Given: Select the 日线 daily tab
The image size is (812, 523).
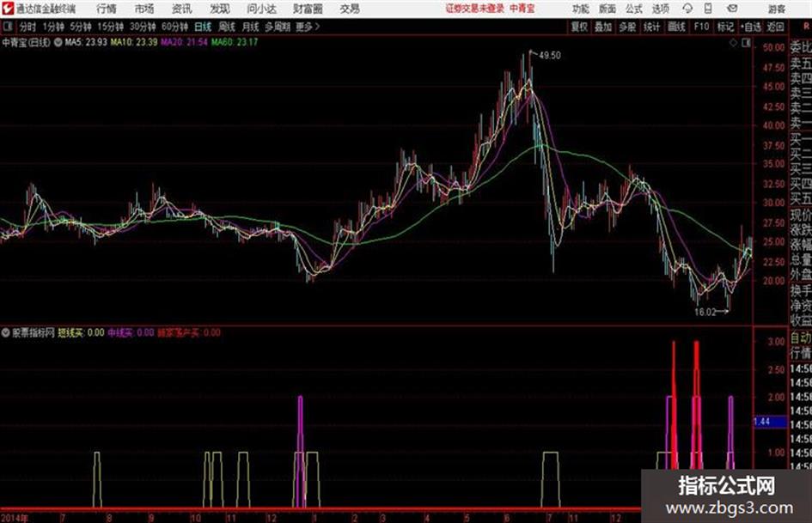Looking at the screenshot, I should [203, 27].
